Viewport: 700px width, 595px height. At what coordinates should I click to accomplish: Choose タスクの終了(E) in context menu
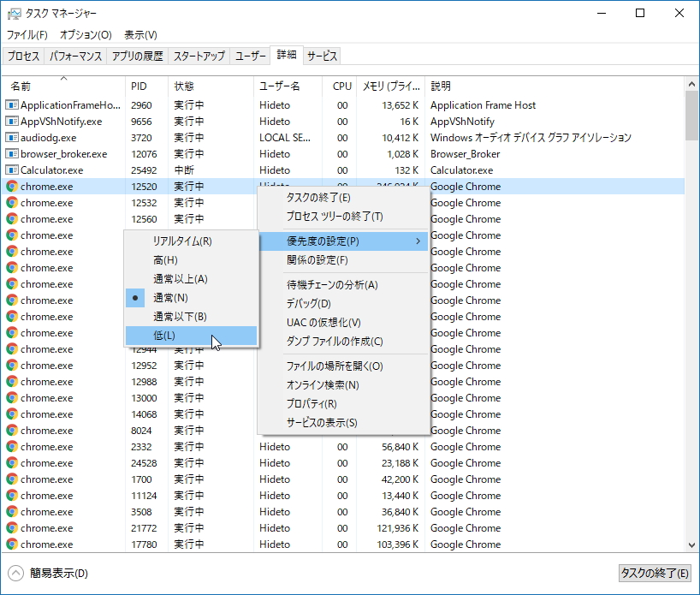tap(343, 198)
